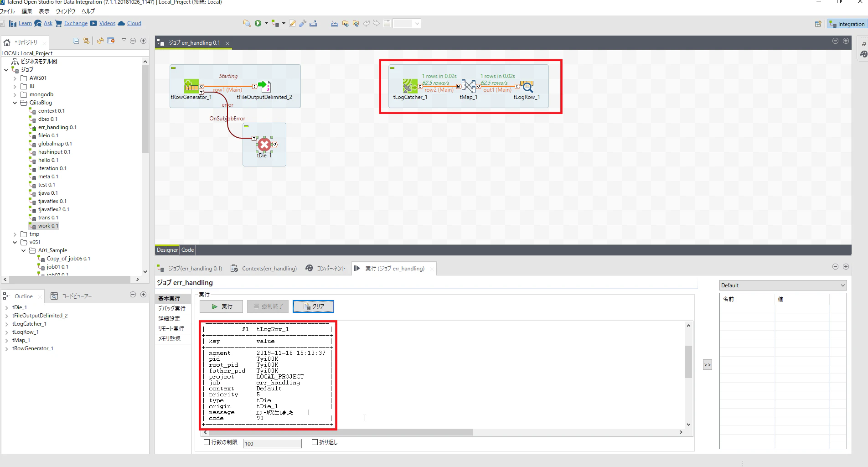Select the tDie_1 error component

click(x=264, y=145)
